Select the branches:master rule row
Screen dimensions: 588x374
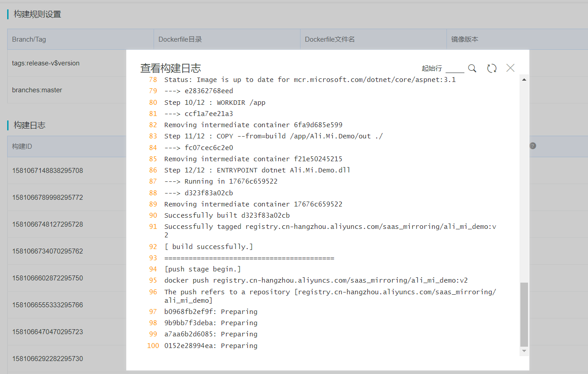pyautogui.click(x=38, y=90)
